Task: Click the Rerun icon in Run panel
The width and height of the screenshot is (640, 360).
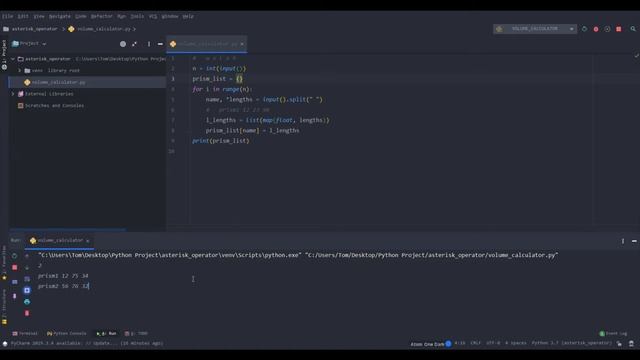Action: [14, 256]
